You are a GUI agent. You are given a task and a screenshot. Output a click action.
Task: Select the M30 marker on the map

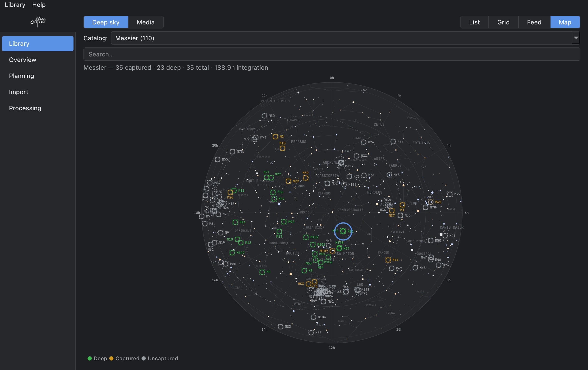coord(264,116)
